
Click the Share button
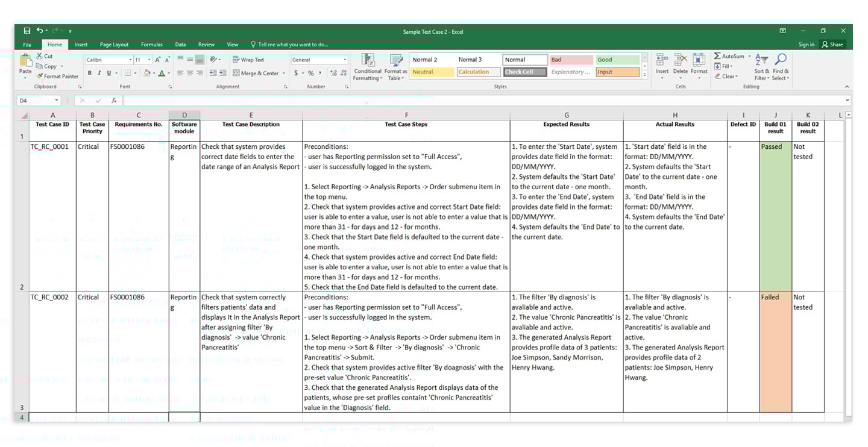tap(832, 45)
